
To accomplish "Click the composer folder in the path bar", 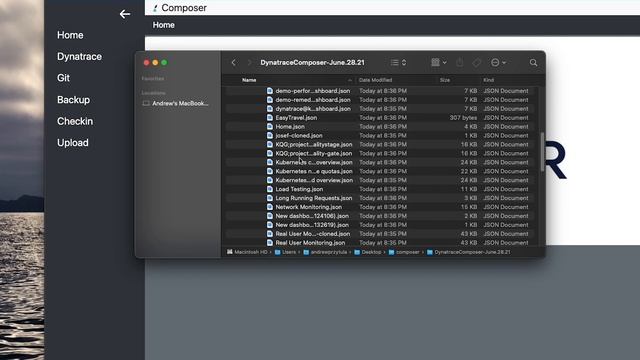I will tap(404, 252).
